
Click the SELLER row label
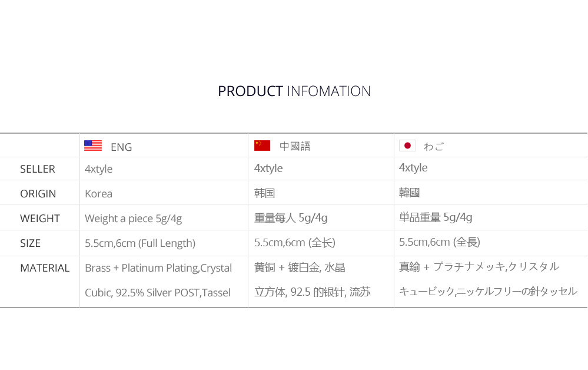pyautogui.click(x=38, y=169)
